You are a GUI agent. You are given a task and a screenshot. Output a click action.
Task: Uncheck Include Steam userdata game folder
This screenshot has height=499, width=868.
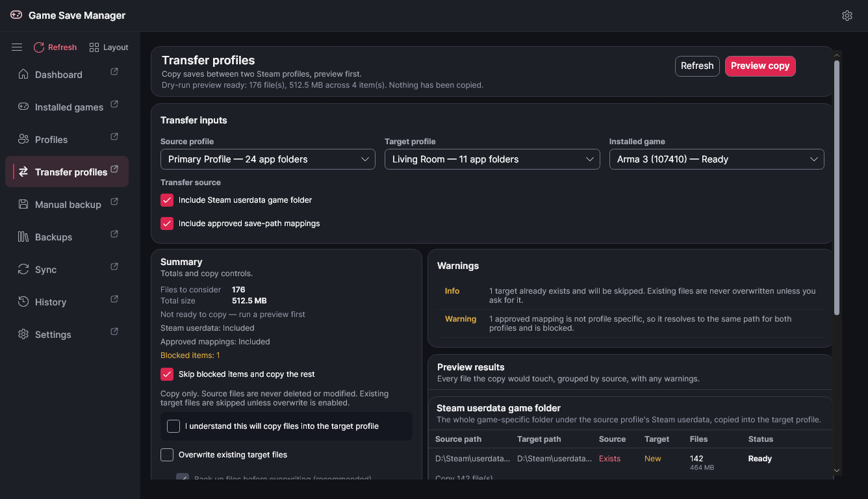coord(167,200)
